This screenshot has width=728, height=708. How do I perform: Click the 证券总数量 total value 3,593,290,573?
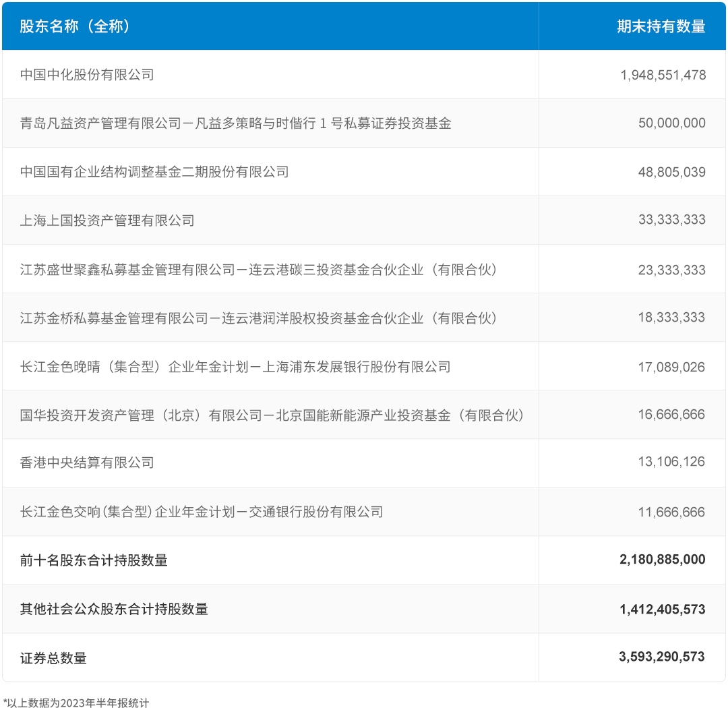[x=662, y=657]
